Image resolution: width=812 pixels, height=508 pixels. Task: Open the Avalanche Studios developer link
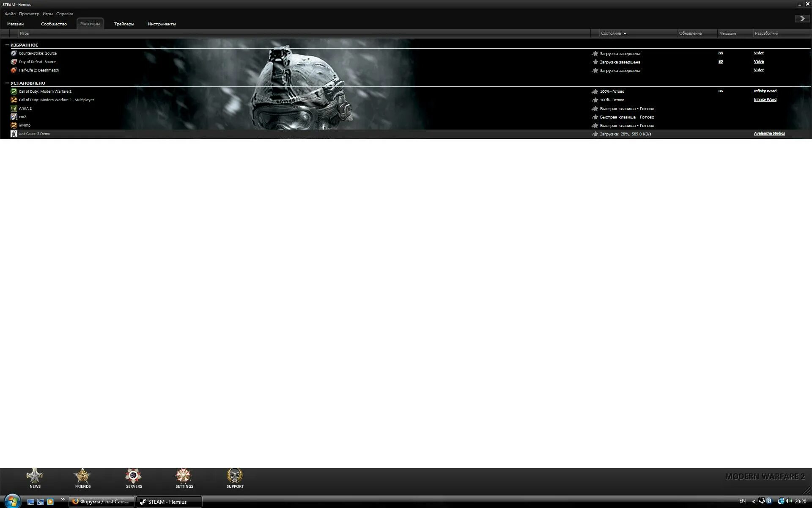click(x=769, y=133)
